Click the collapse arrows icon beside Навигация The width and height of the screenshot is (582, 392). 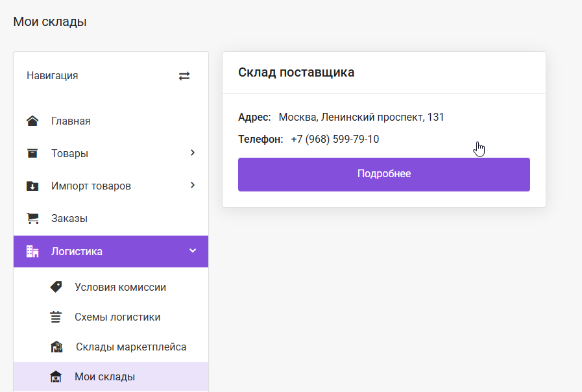click(184, 75)
